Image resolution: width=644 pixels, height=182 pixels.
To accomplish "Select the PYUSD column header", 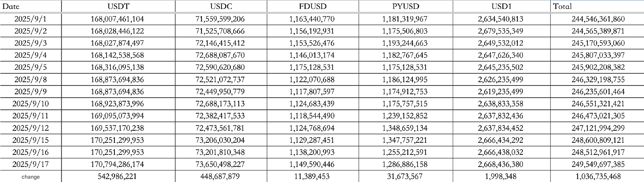I will point(406,6).
